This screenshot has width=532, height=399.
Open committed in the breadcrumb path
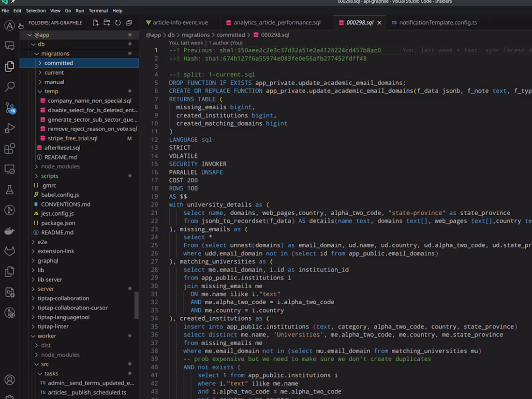coord(231,34)
